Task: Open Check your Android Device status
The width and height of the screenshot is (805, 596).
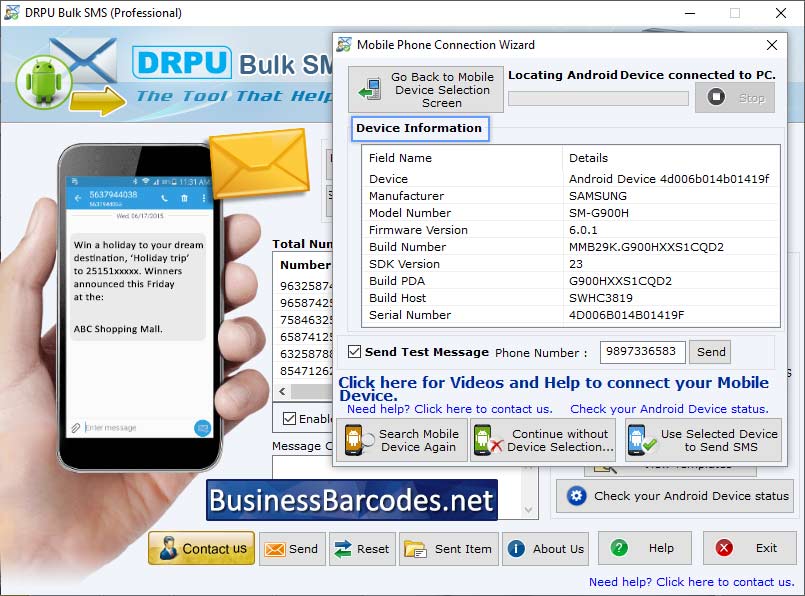Action: (675, 495)
